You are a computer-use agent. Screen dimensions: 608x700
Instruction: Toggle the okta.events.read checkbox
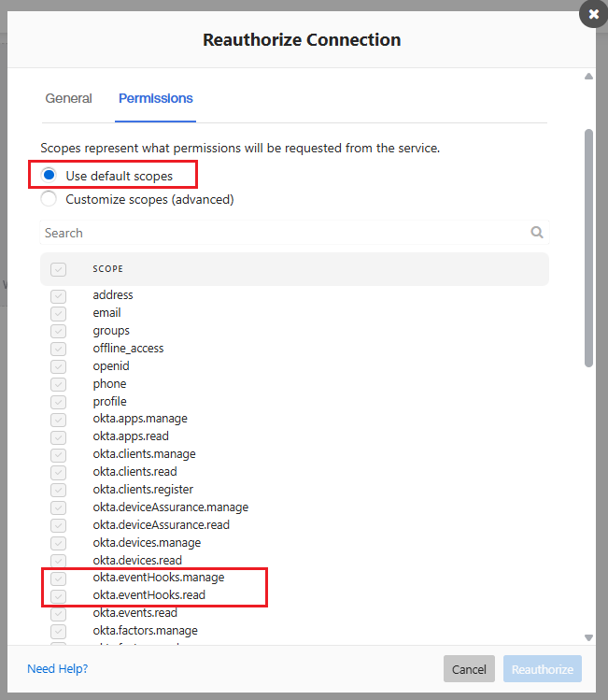tap(59, 614)
